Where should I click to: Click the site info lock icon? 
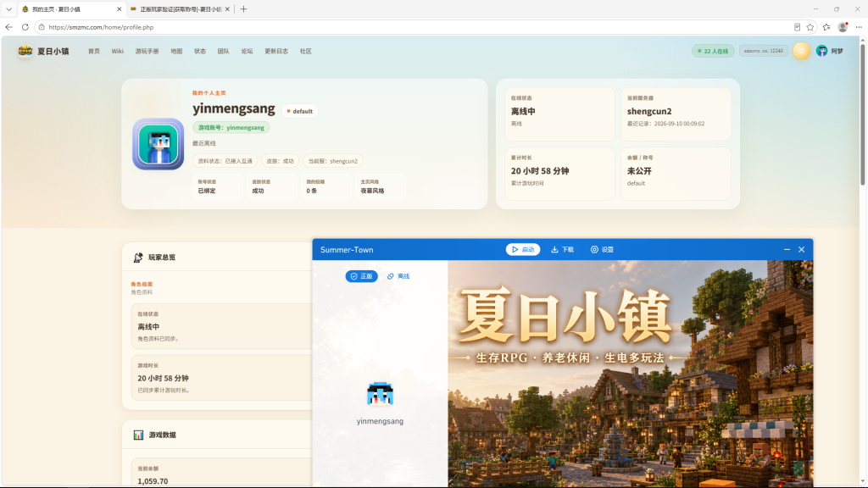(42, 27)
